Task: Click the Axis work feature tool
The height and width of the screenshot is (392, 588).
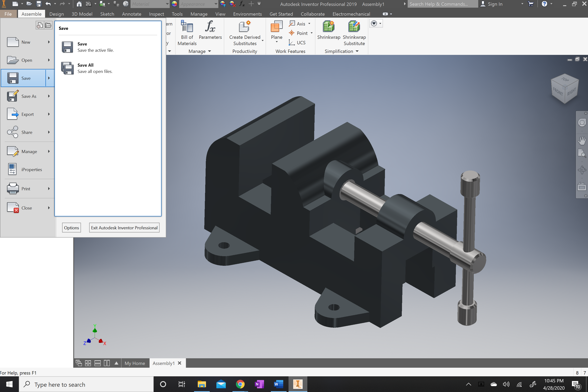Action: (297, 24)
